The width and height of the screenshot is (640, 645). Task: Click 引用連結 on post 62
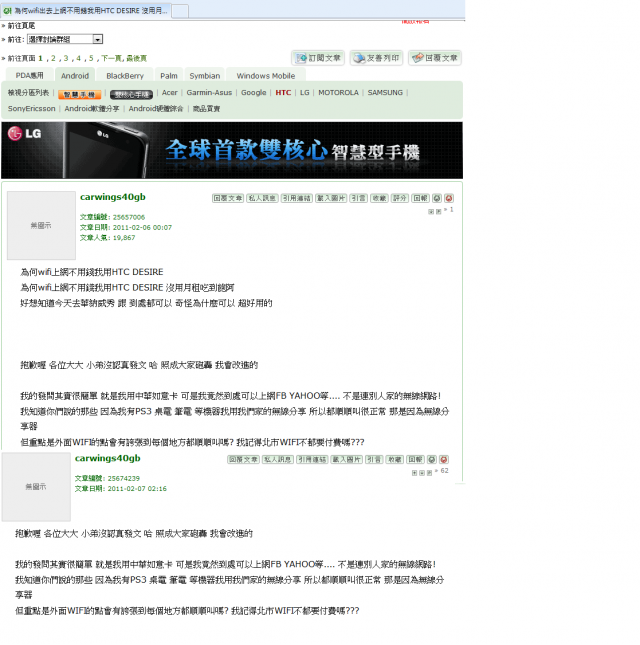tap(312, 459)
